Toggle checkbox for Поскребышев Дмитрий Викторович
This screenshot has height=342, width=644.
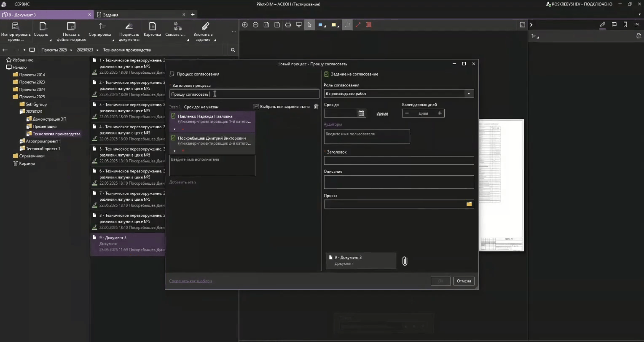tap(173, 138)
